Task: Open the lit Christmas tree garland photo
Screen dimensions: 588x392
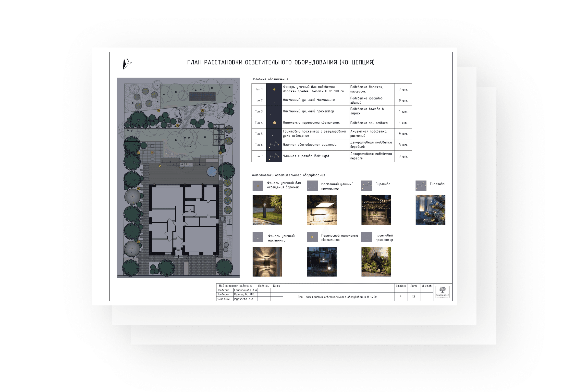Action: [430, 210]
